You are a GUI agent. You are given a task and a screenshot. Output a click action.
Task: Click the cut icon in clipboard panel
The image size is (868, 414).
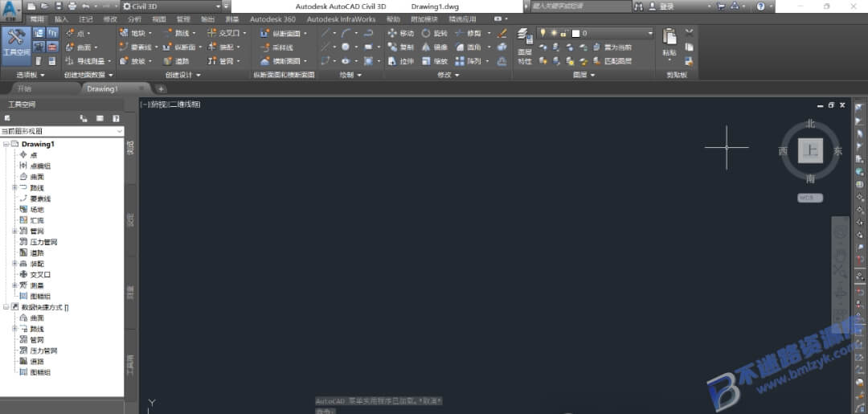coord(690,33)
